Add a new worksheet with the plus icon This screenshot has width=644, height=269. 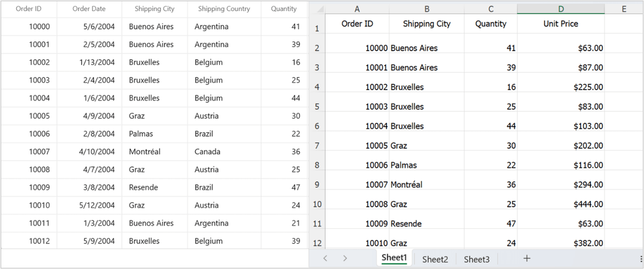[x=526, y=258]
